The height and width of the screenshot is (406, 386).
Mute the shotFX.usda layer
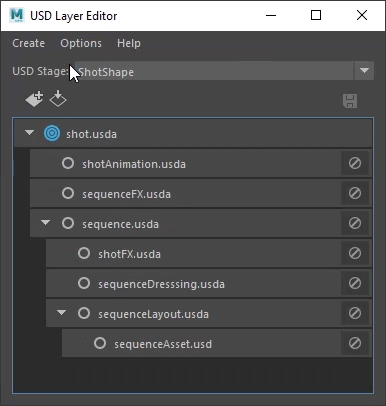tap(355, 253)
